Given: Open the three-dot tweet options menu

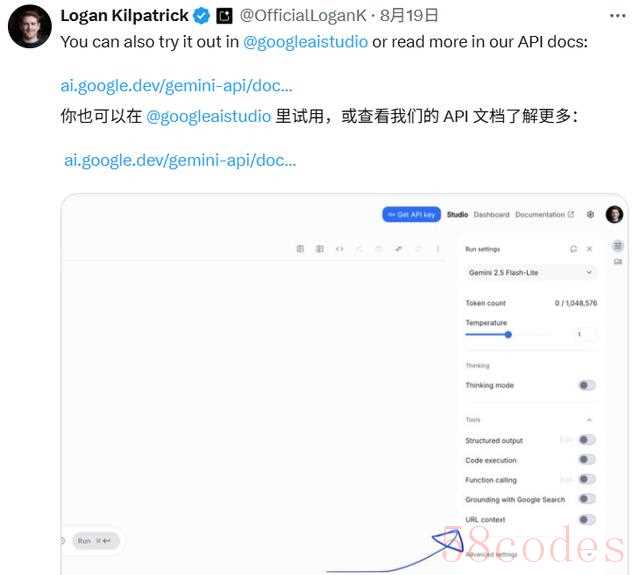Looking at the screenshot, I should click(618, 16).
